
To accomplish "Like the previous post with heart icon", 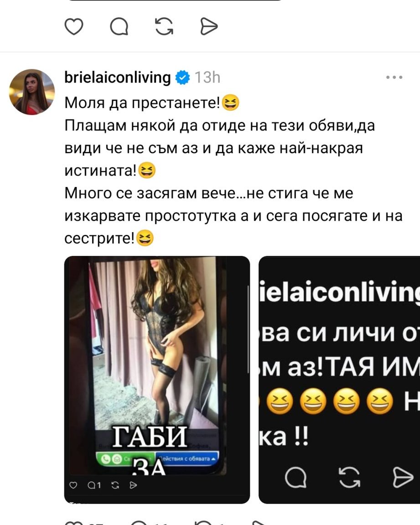I will [x=73, y=27].
